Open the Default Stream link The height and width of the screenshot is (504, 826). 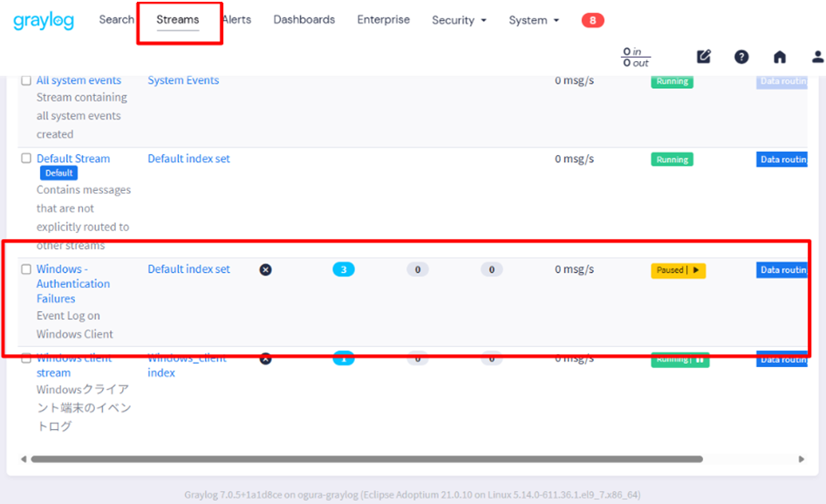(x=73, y=159)
